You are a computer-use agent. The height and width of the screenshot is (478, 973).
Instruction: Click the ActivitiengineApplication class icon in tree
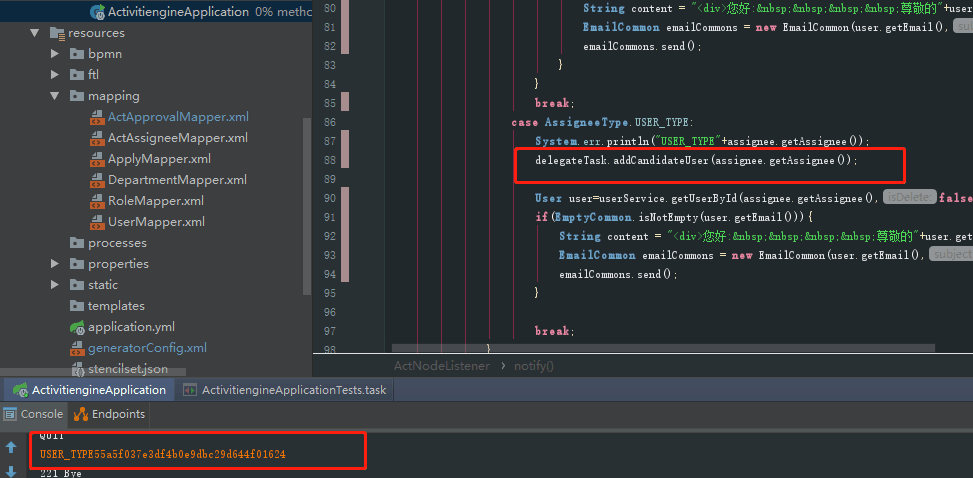click(97, 11)
